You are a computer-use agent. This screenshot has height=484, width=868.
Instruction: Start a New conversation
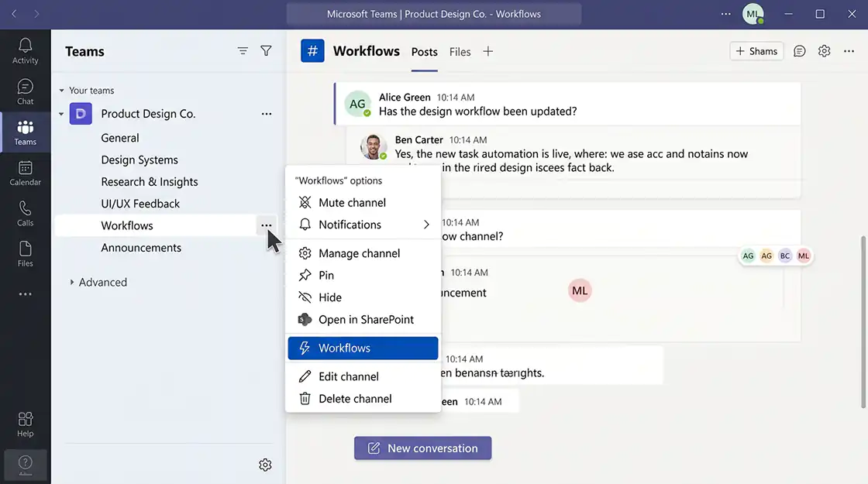(x=423, y=448)
